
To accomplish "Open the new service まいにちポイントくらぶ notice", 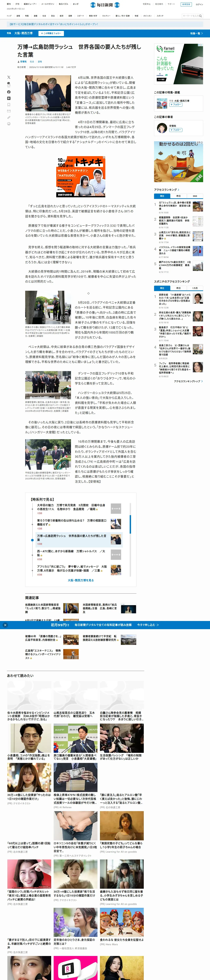I will (x=54, y=24).
